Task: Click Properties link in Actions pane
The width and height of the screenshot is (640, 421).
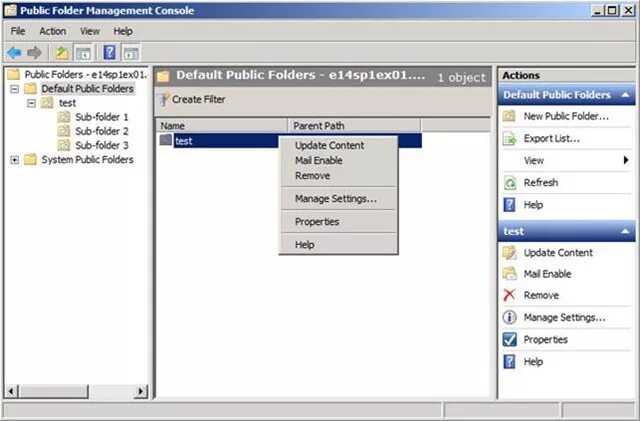Action: coord(545,339)
